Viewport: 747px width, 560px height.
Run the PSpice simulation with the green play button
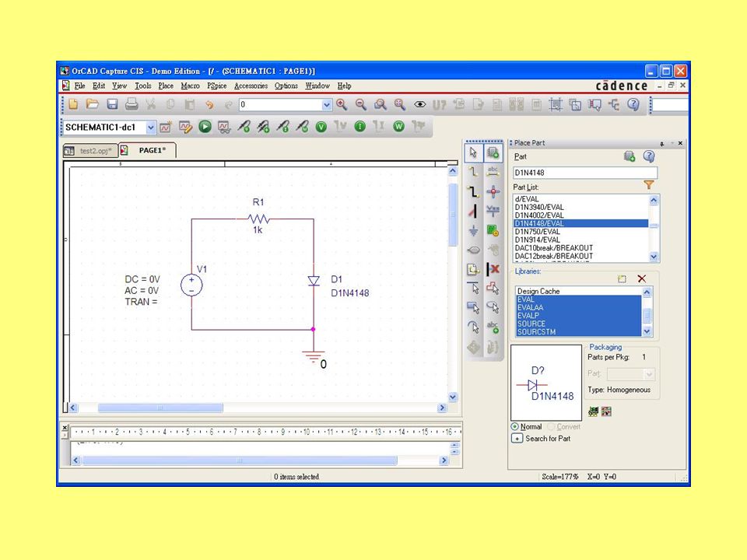[205, 127]
